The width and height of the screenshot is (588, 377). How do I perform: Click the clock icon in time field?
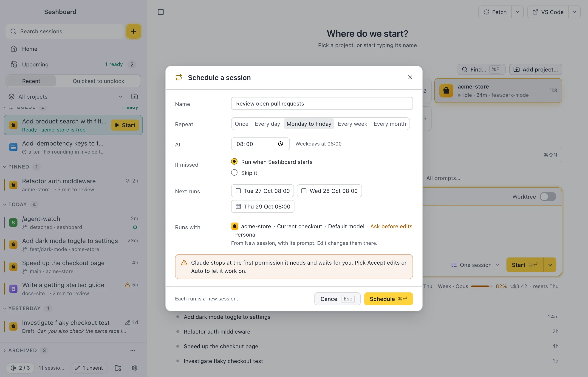tap(280, 144)
